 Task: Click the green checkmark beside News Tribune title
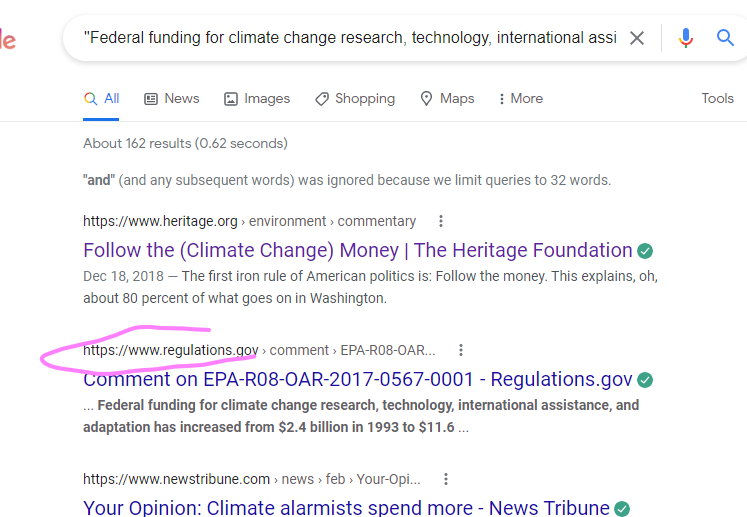(x=623, y=509)
